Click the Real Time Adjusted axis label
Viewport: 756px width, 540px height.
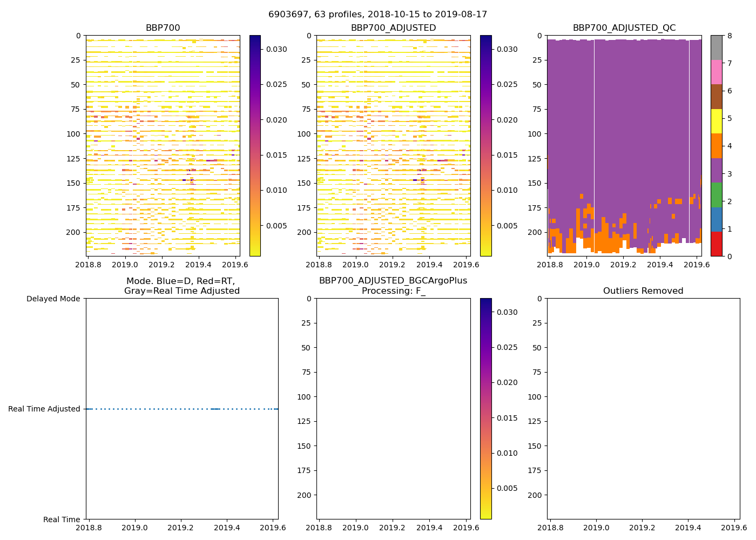tap(44, 409)
